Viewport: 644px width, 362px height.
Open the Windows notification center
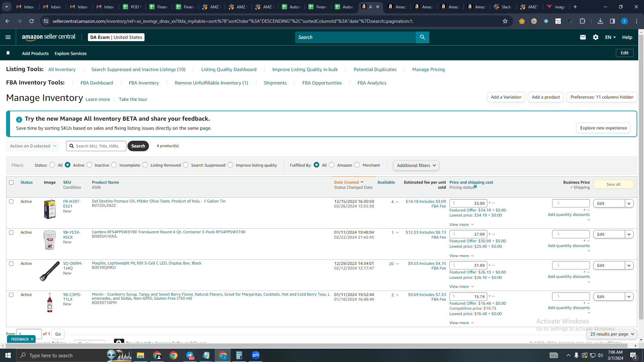633,355
